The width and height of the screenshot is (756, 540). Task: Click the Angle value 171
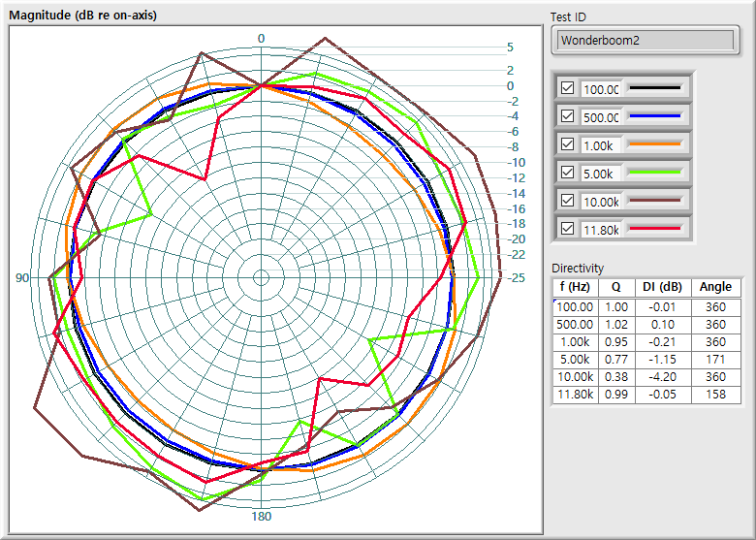[x=715, y=360]
